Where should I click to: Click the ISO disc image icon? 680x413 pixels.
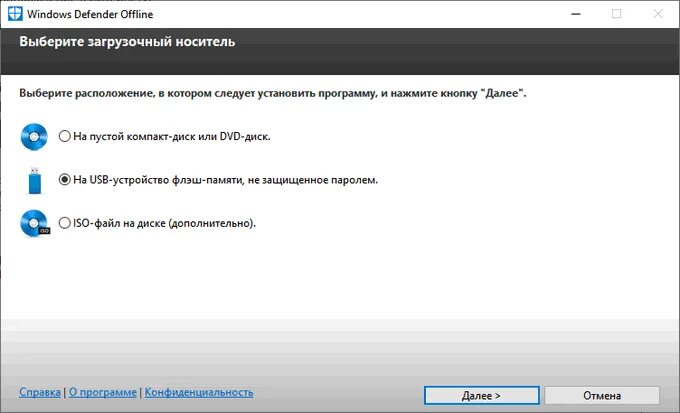pos(35,223)
